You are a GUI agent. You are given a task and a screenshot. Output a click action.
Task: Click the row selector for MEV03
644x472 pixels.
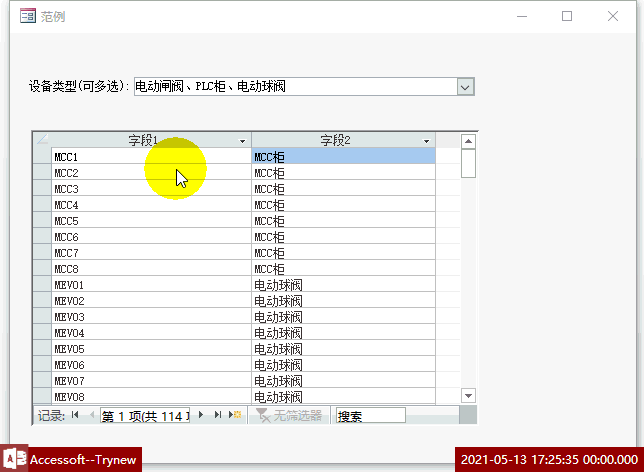coord(42,317)
